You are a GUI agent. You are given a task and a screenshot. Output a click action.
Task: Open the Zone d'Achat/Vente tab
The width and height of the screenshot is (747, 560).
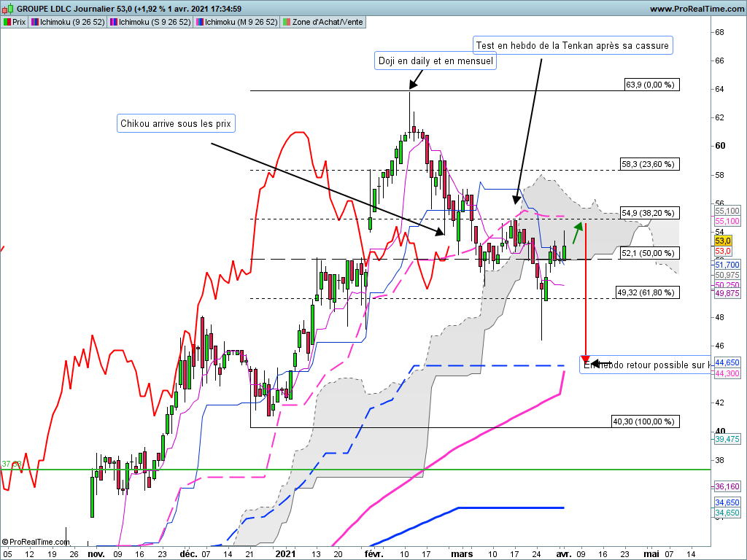coord(323,22)
